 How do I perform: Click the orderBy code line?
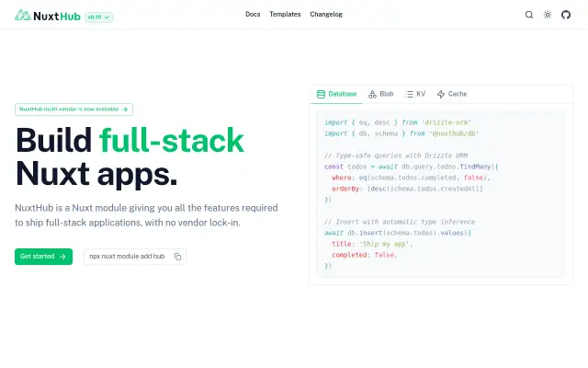[407, 189]
